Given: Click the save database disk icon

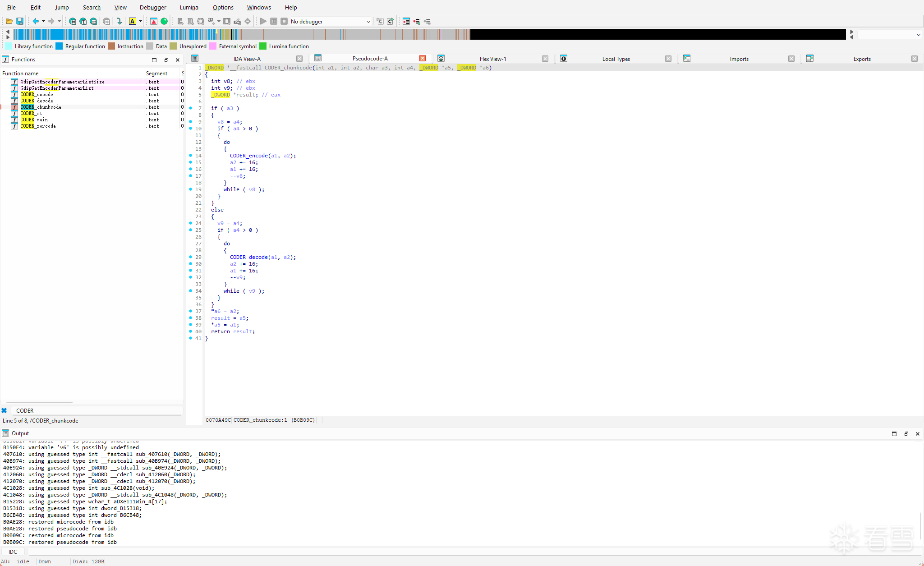Looking at the screenshot, I should click(20, 21).
